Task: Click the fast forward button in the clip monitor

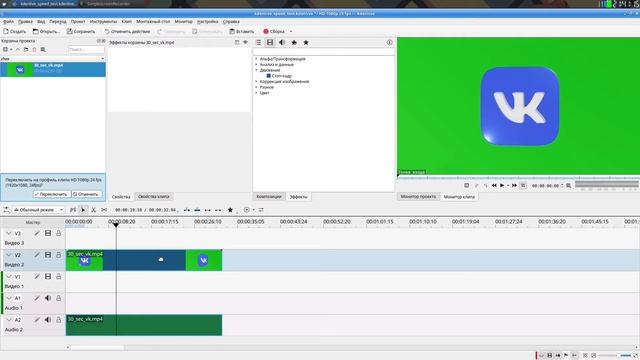Action: click(x=514, y=186)
